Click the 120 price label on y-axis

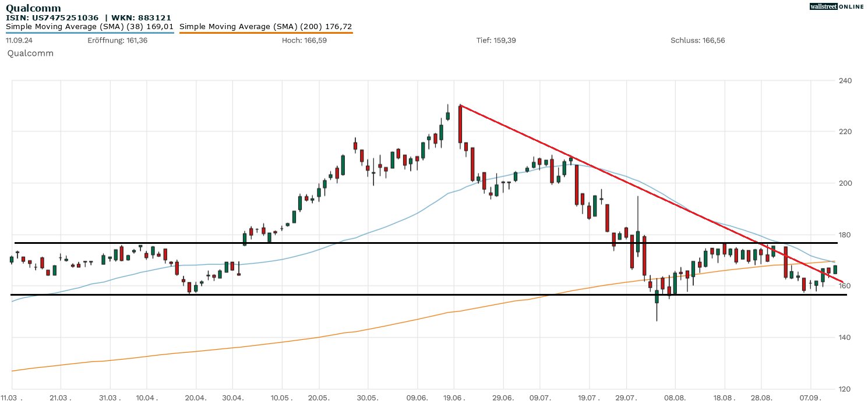[845, 389]
